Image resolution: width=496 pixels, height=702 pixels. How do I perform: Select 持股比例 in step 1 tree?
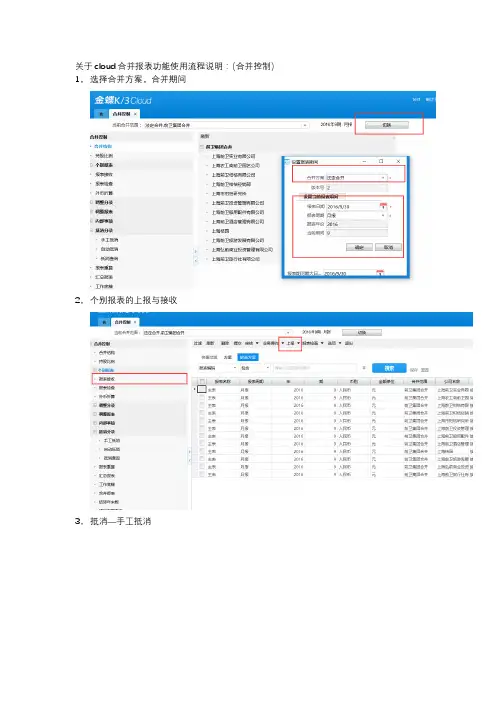point(104,155)
